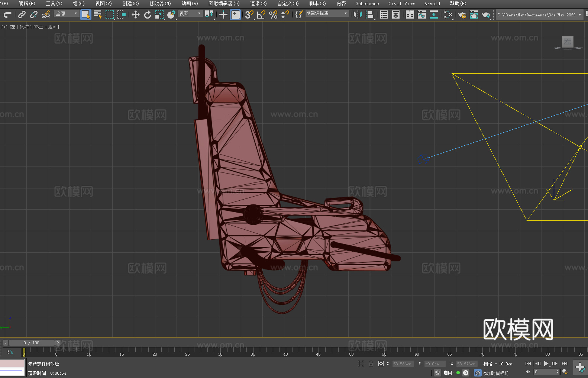Click the X coordinate field
Viewport: 588px width, 378px height.
(403, 364)
